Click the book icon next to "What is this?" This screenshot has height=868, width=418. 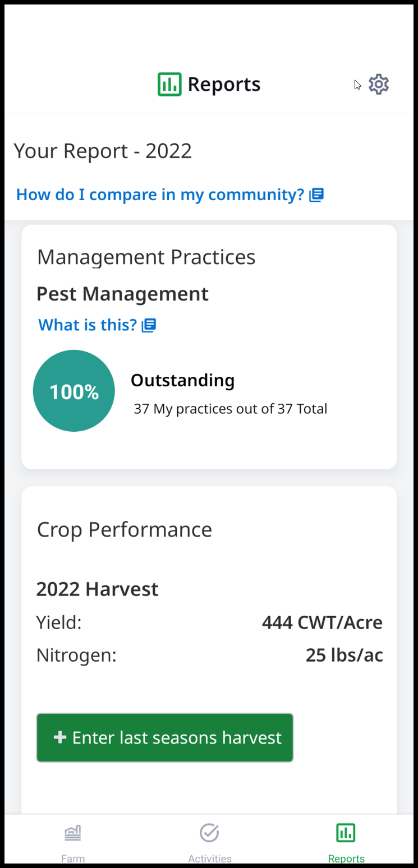point(149,325)
